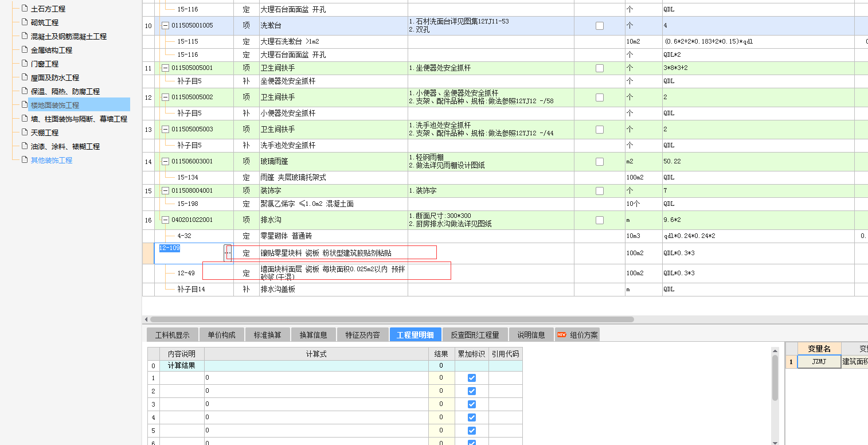Screen dimensions: 868x445
Task: Click the horizontal scrollbar left arrow
Action: pos(146,319)
